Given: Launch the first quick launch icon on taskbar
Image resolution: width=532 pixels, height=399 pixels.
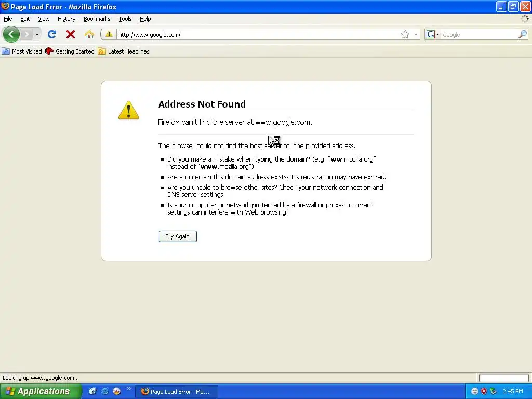Looking at the screenshot, I should 92,391.
